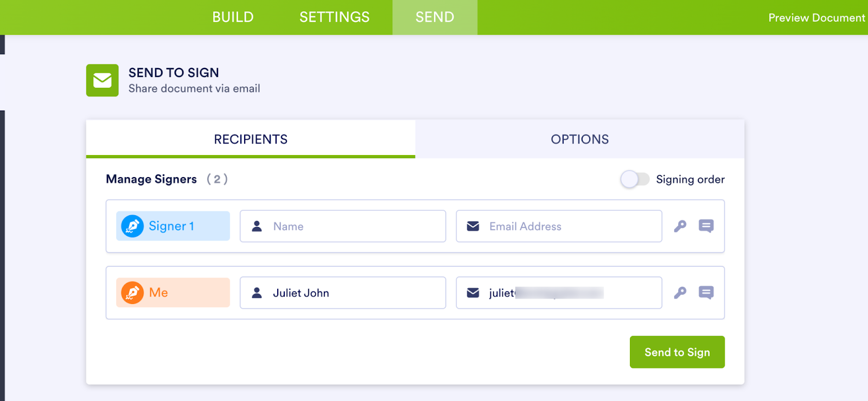Viewport: 868px width, 401px height.
Task: Click the green envelope Send to Sign icon
Action: point(102,80)
